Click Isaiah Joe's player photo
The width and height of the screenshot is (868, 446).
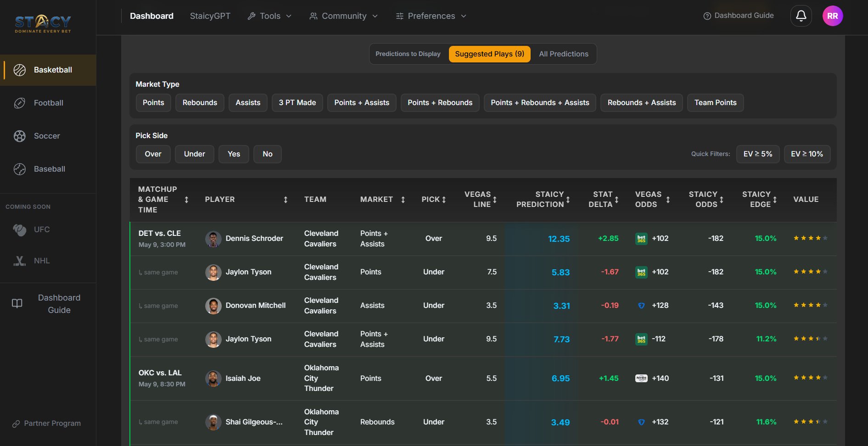pyautogui.click(x=213, y=379)
